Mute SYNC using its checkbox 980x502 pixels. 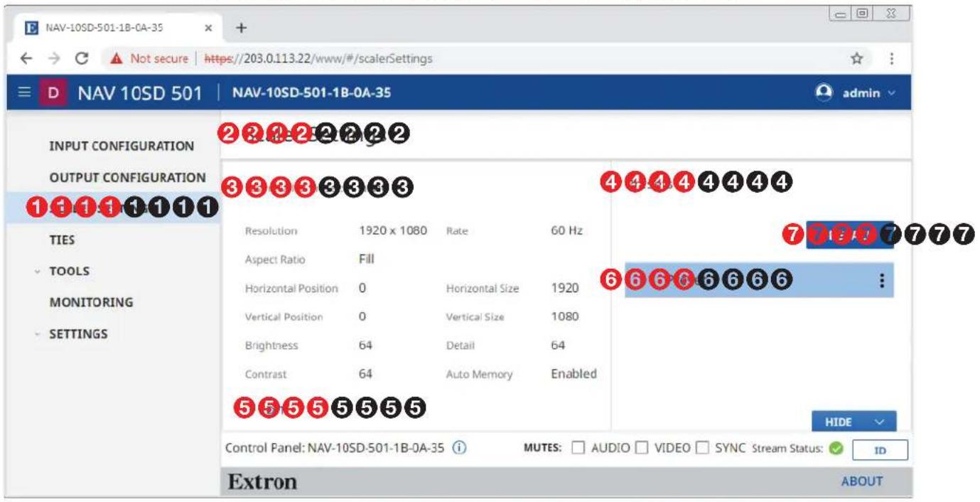pyautogui.click(x=702, y=449)
